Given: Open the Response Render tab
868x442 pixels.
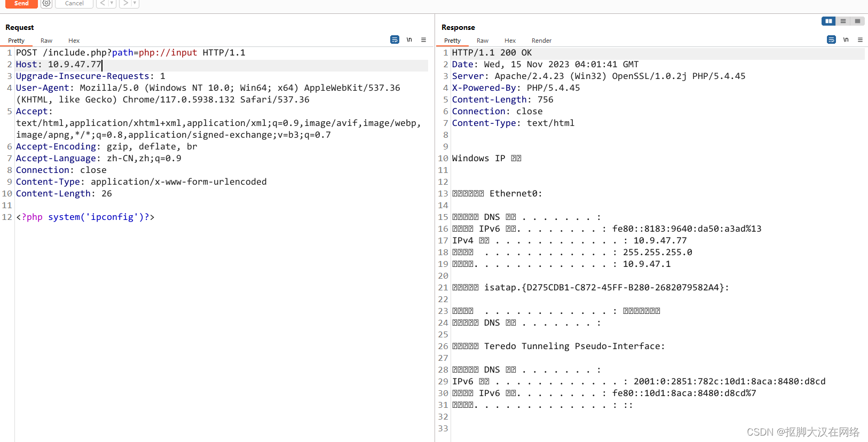Looking at the screenshot, I should pyautogui.click(x=542, y=41).
